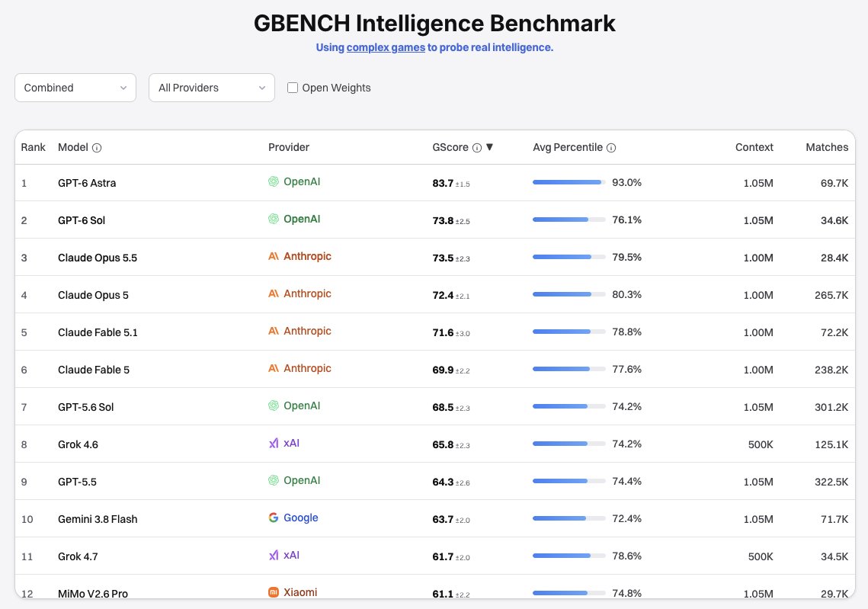The width and height of the screenshot is (868, 609).
Task: Select the Gemini 3.8 Flash model name
Action: coord(98,519)
